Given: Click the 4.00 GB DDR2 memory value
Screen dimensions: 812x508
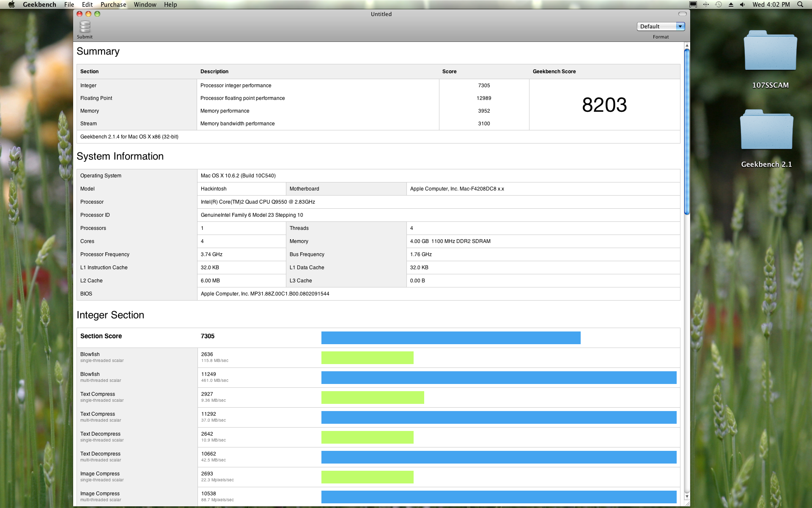Looking at the screenshot, I should [450, 241].
